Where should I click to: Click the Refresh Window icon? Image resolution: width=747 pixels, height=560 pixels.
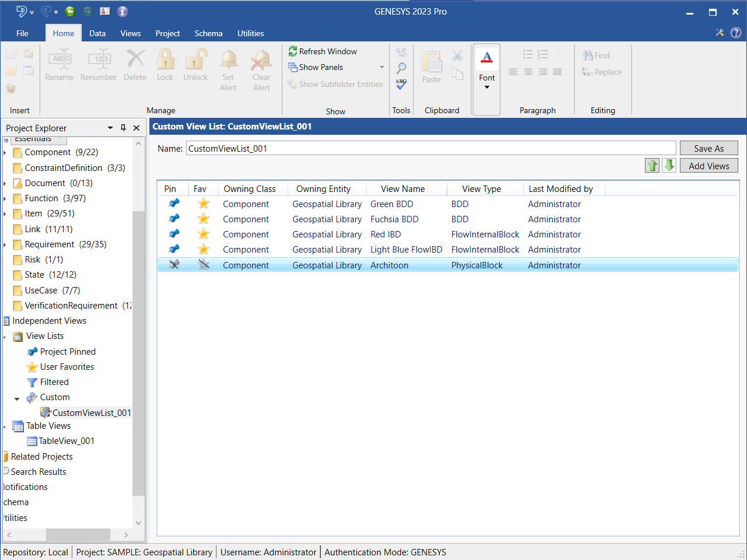coord(293,51)
